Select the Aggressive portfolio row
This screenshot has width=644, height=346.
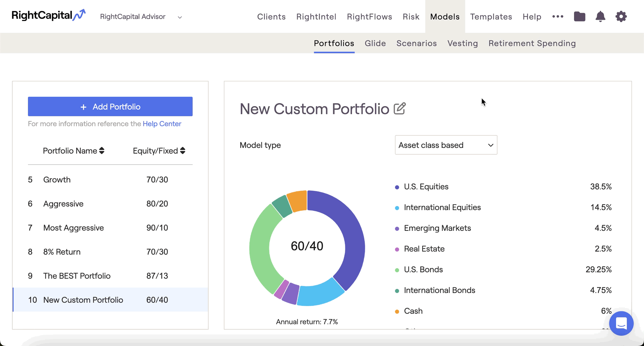point(110,204)
